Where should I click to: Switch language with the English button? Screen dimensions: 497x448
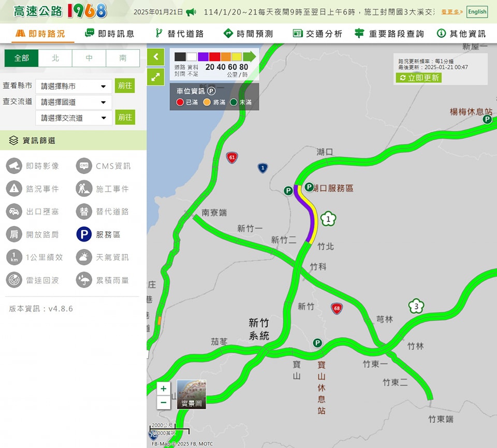click(477, 12)
